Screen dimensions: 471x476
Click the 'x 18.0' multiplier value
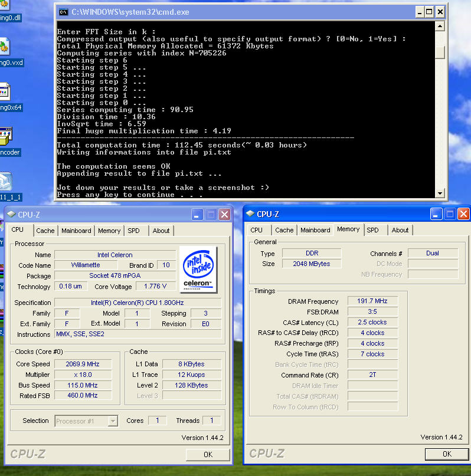(83, 375)
